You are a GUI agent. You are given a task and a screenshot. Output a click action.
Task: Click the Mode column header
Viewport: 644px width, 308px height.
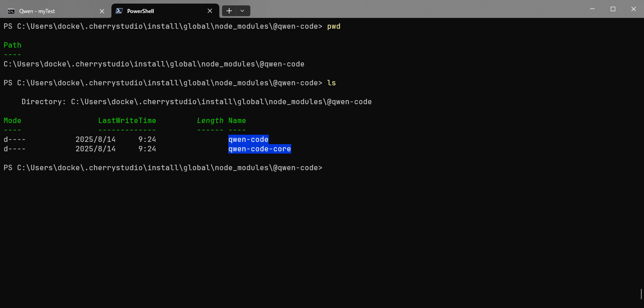13,120
